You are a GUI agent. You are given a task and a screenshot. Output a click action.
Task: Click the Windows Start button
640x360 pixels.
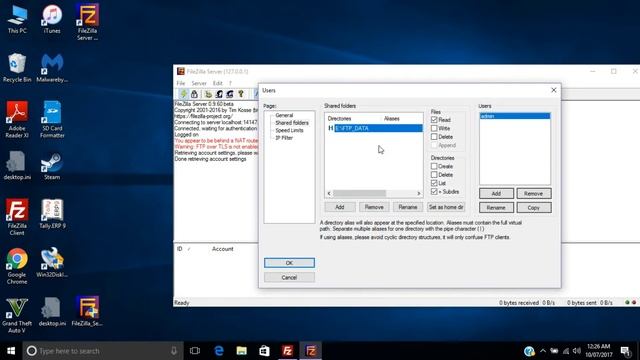11,351
